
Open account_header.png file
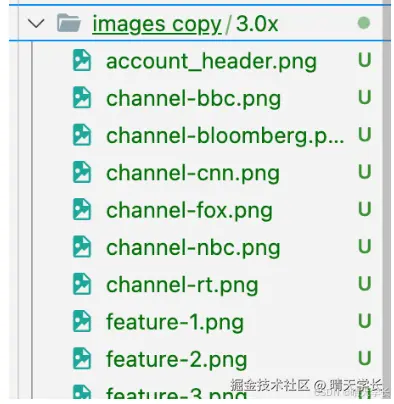(x=211, y=62)
